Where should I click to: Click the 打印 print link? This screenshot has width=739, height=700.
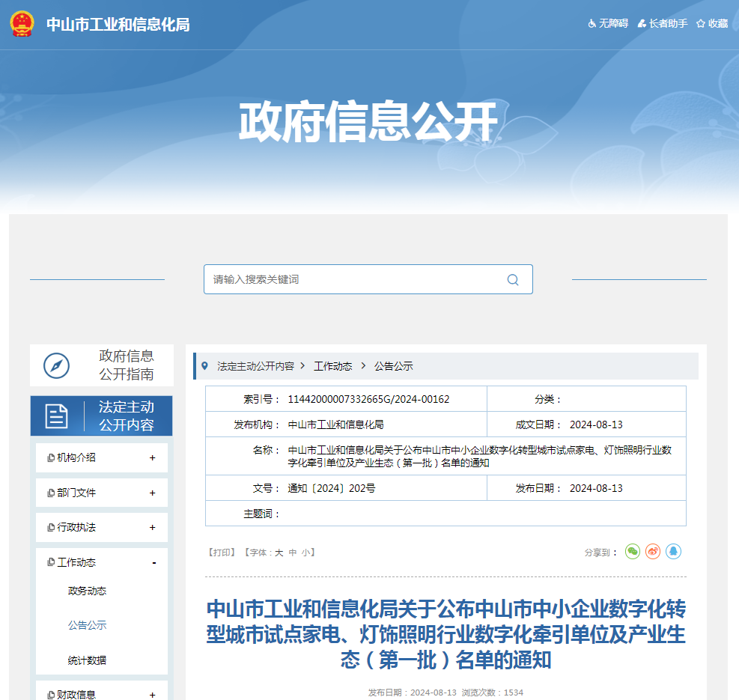221,553
